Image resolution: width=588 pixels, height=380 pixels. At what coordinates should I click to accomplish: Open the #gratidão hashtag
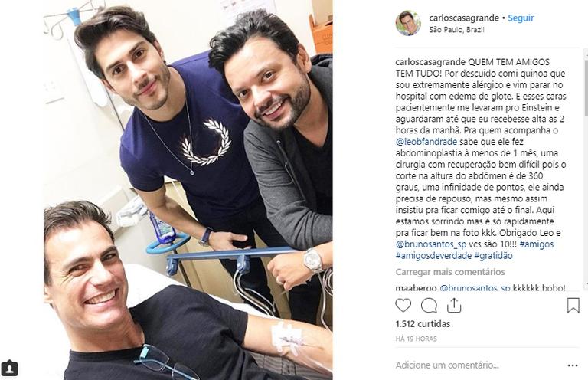(493, 256)
